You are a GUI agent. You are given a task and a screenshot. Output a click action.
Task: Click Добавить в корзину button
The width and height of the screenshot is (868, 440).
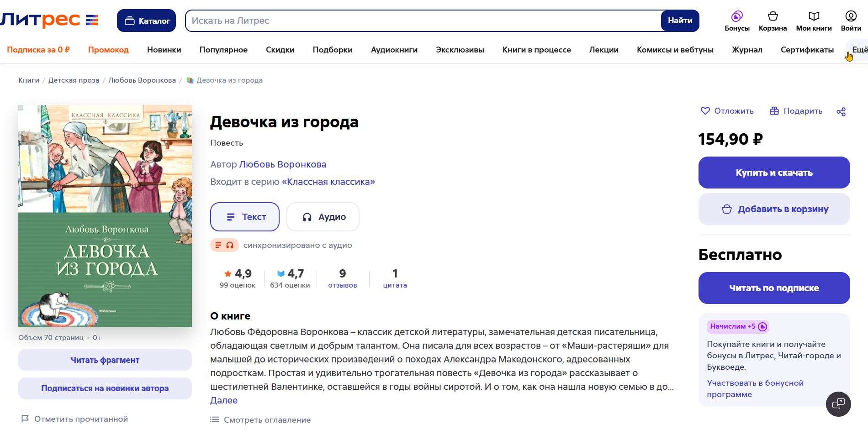774,209
